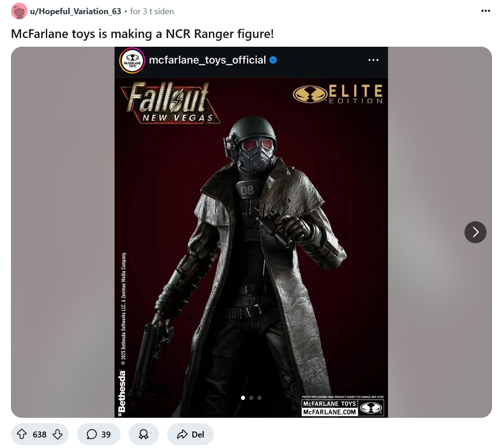Select first gallery pagination dot

click(243, 398)
